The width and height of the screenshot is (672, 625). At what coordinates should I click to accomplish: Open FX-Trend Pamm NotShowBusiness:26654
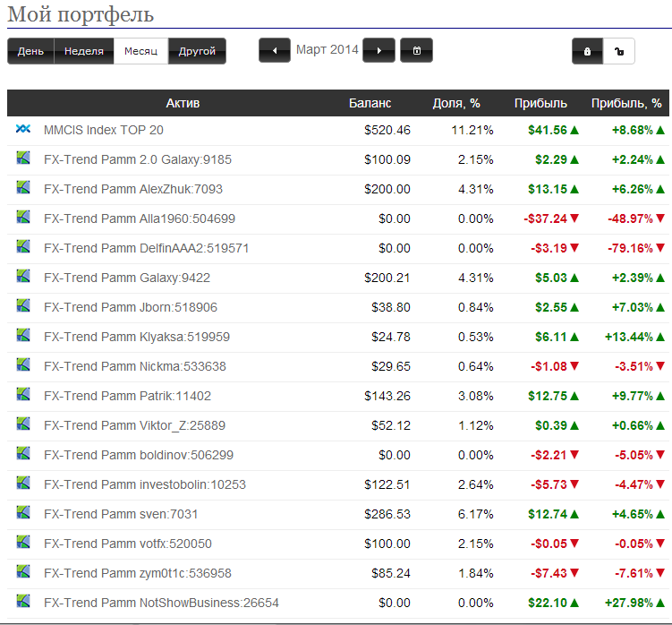click(x=162, y=604)
